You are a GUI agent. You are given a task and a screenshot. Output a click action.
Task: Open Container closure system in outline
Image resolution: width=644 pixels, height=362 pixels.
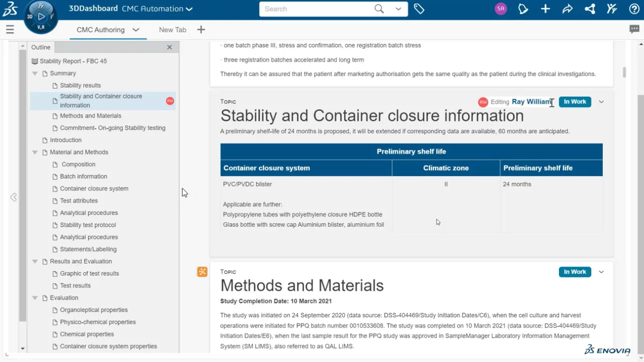[94, 189]
